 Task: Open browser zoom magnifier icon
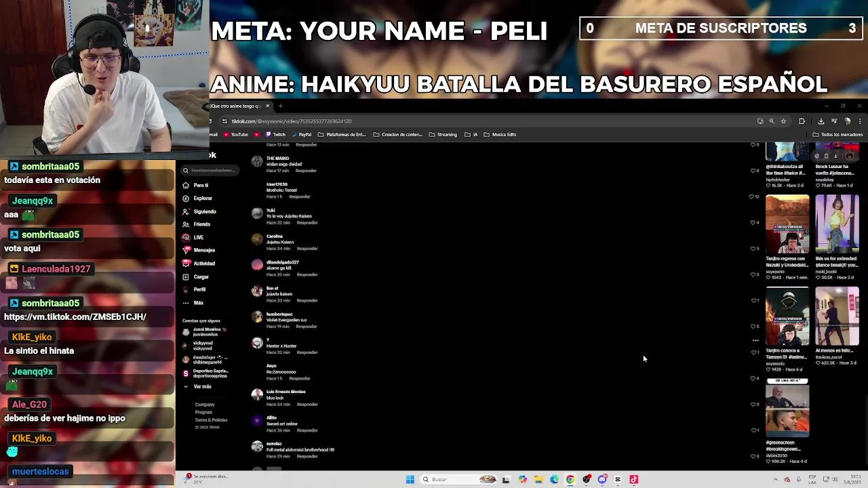772,121
